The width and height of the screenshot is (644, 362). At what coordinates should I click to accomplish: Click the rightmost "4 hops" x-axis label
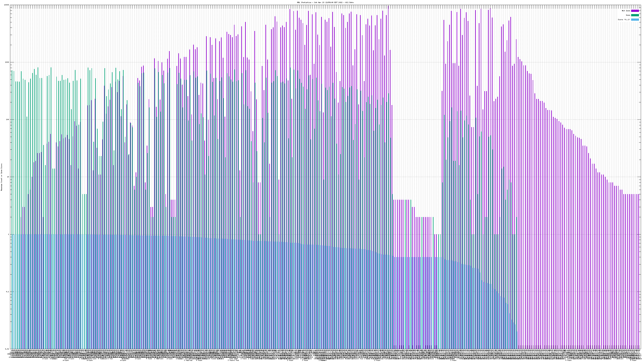coord(568,360)
